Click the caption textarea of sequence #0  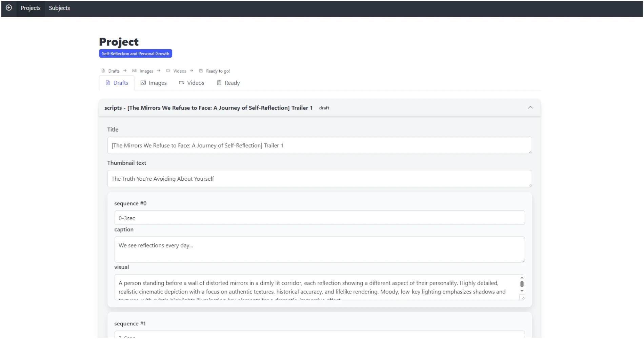pos(319,250)
